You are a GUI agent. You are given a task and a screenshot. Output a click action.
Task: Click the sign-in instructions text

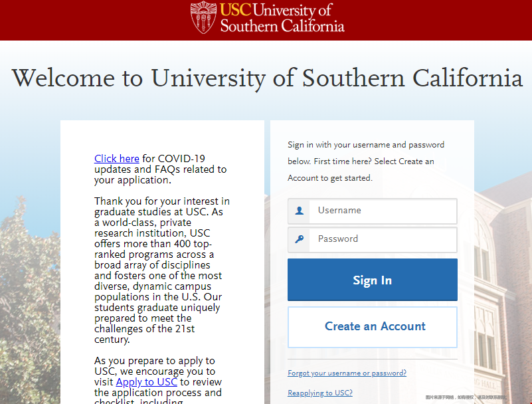coord(366,161)
